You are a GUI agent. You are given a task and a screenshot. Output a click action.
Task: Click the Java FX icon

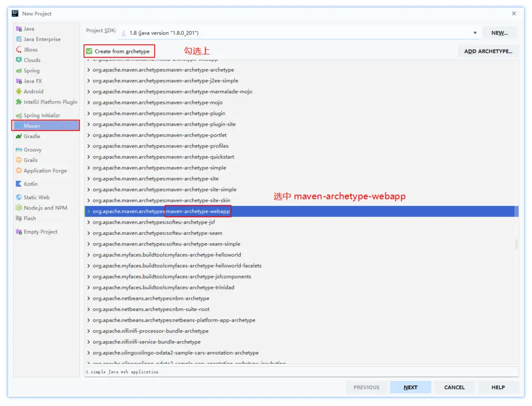(19, 81)
